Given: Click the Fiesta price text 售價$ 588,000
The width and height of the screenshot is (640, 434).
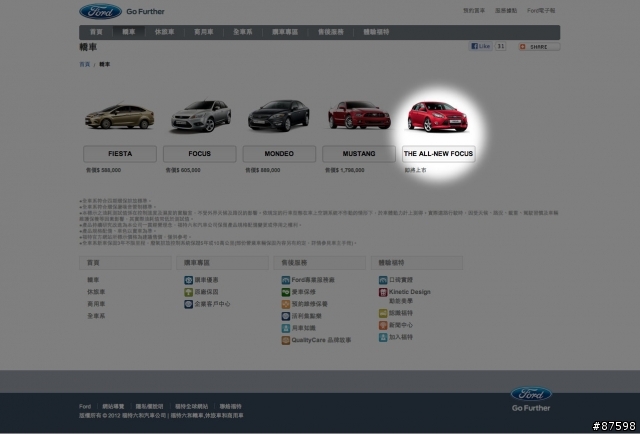Looking at the screenshot, I should pos(103,170).
